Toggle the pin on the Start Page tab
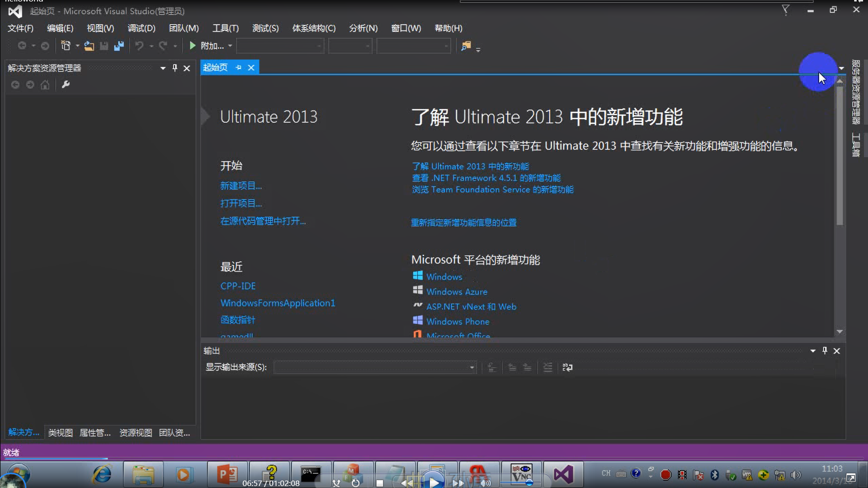 [x=239, y=68]
